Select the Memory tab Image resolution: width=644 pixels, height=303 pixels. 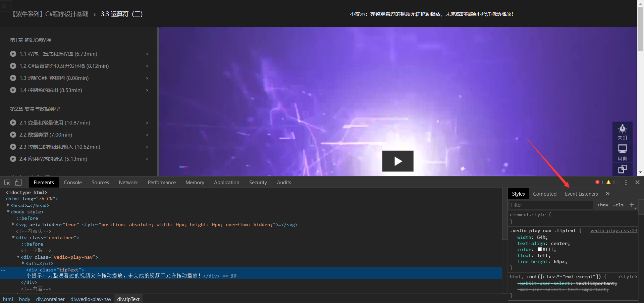click(195, 182)
